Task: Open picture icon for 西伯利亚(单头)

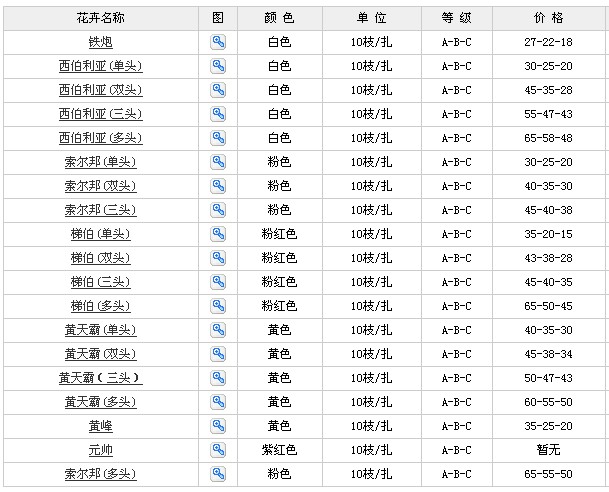Action: [218, 66]
